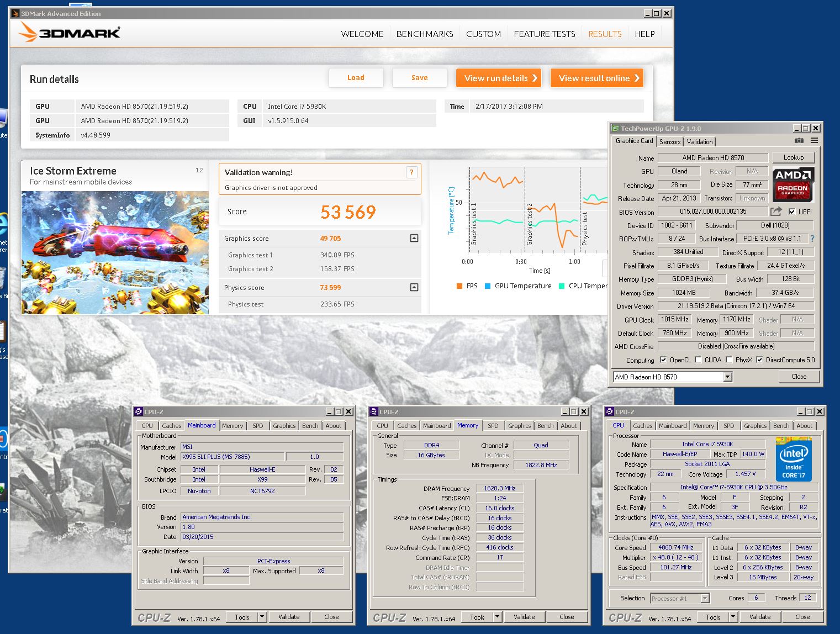840x634 pixels.
Task: Click the blue GPU Temperature legend square
Action: pos(488,286)
